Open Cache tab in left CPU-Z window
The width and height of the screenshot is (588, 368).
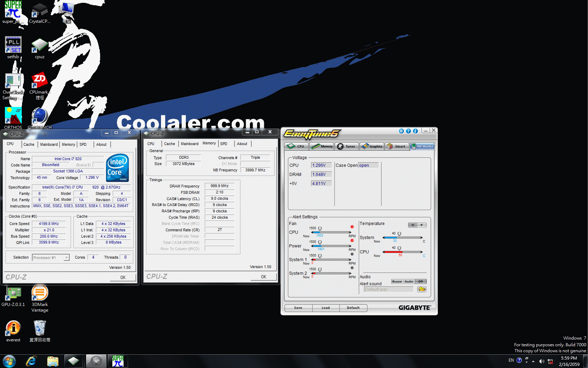pos(29,144)
